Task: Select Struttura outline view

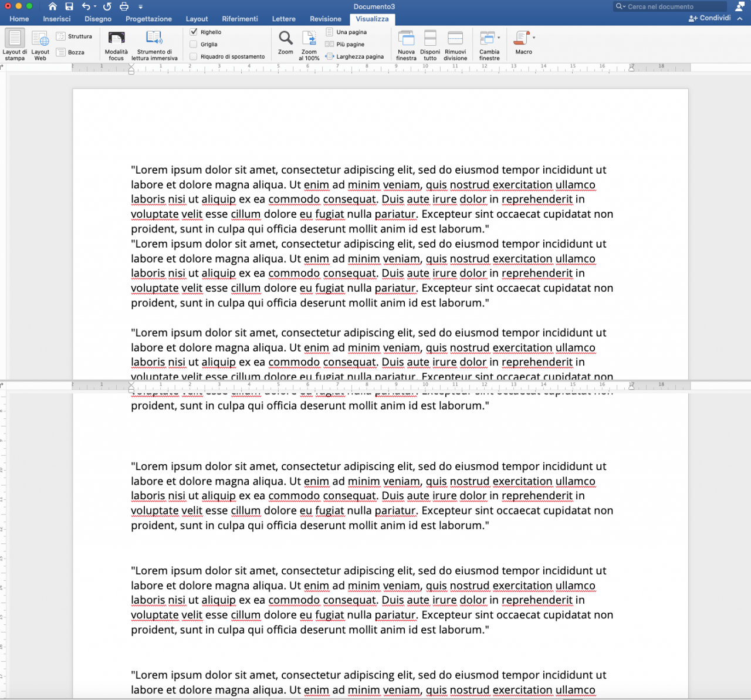Action: [74, 36]
